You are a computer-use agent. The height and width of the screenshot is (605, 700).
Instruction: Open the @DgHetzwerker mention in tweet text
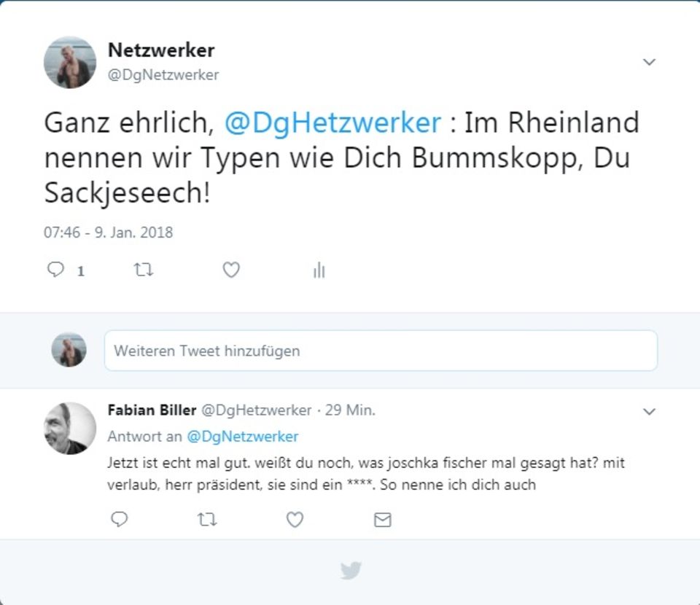point(332,122)
